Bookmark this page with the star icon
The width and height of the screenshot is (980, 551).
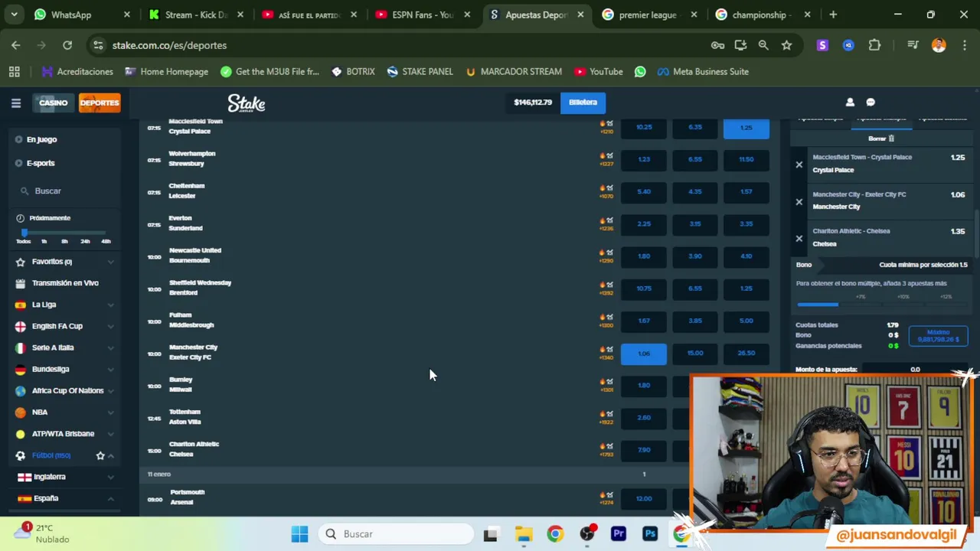786,45
